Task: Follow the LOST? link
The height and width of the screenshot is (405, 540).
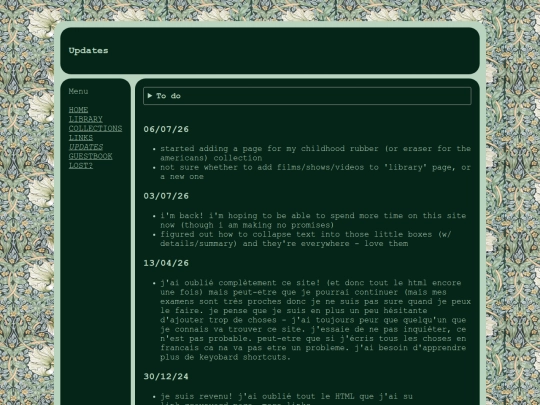Action: [x=81, y=166]
